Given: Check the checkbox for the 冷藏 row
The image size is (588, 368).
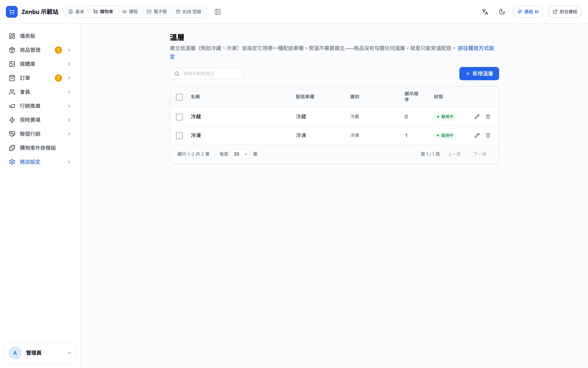Looking at the screenshot, I should [x=179, y=117].
